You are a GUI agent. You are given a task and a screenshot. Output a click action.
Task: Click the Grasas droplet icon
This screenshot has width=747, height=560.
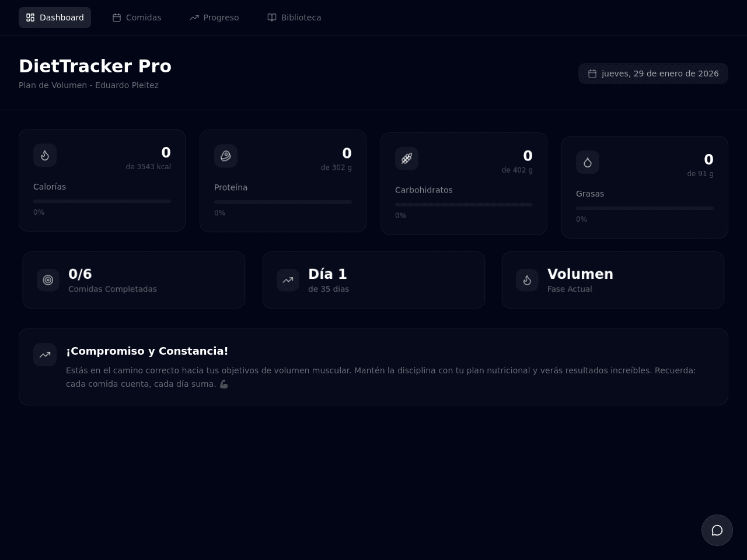(588, 162)
